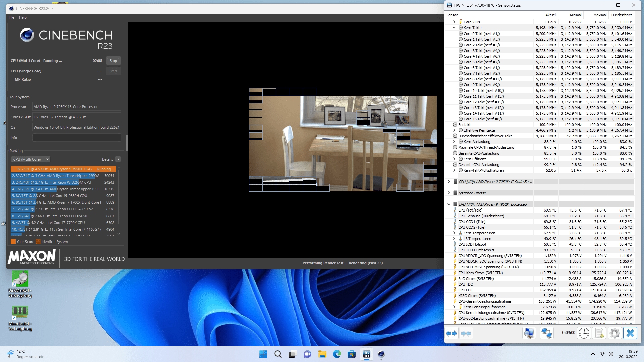Toggle the Details dropdown arrow in Ranking

[x=118, y=159]
